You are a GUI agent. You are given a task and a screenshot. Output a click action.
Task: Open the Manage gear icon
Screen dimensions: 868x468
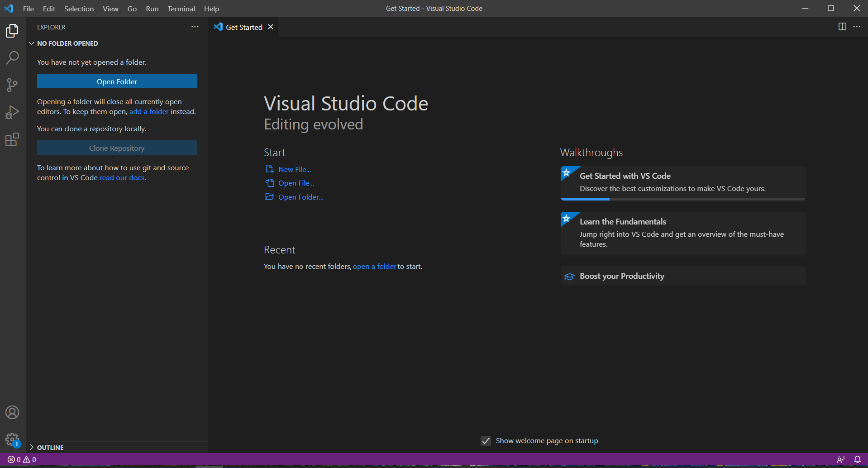[x=12, y=439]
